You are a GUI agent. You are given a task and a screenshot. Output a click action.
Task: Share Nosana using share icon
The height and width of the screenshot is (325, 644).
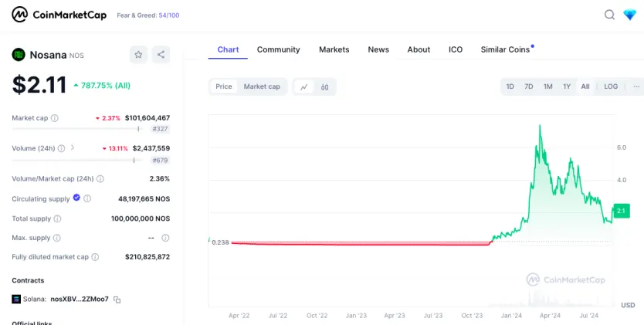(x=161, y=55)
